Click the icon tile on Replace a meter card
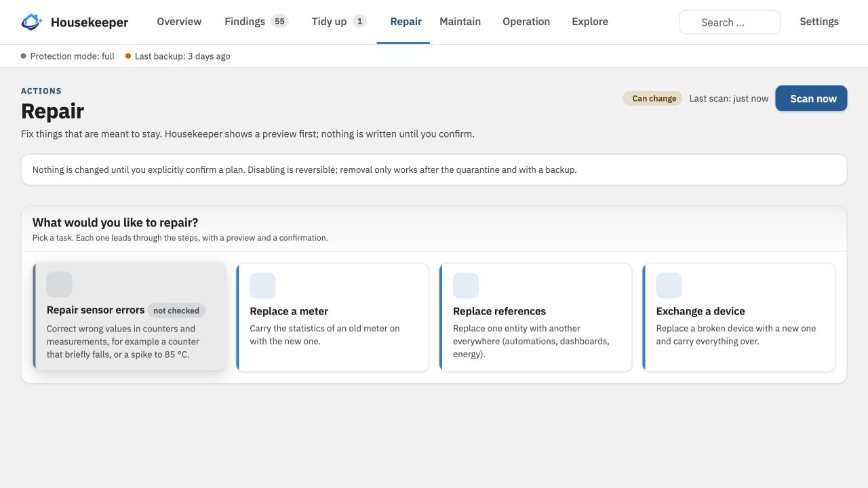The image size is (868, 488). [263, 286]
